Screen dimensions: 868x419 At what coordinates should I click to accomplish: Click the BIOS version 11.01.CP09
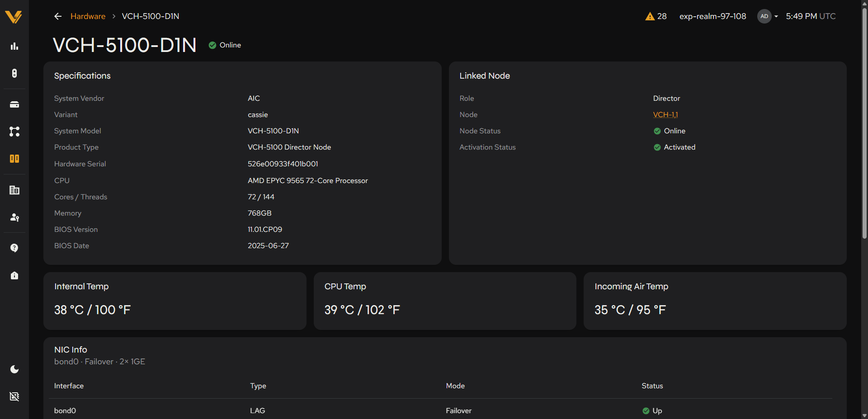click(265, 230)
